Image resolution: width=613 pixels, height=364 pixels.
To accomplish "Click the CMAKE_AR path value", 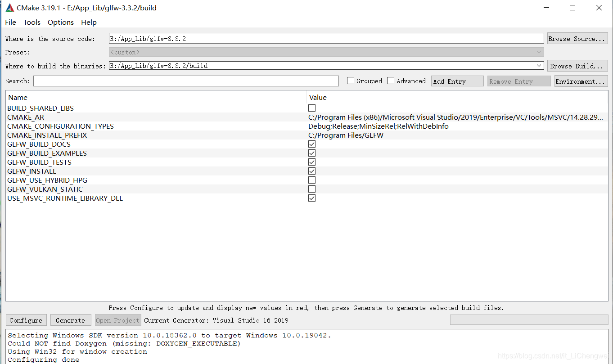I will (455, 117).
